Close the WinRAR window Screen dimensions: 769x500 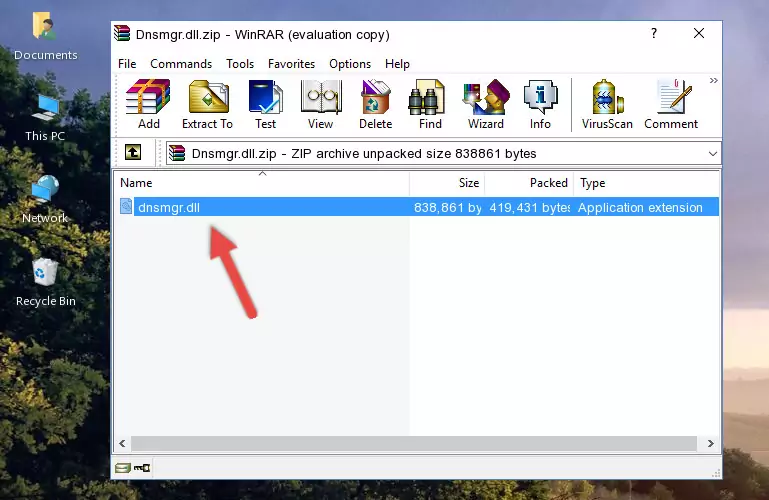pos(699,33)
